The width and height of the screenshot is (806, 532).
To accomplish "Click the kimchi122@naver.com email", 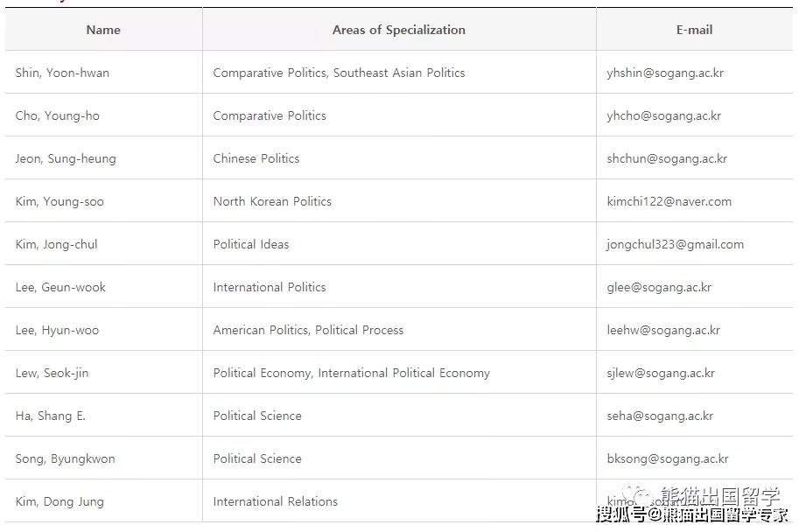I will [669, 201].
